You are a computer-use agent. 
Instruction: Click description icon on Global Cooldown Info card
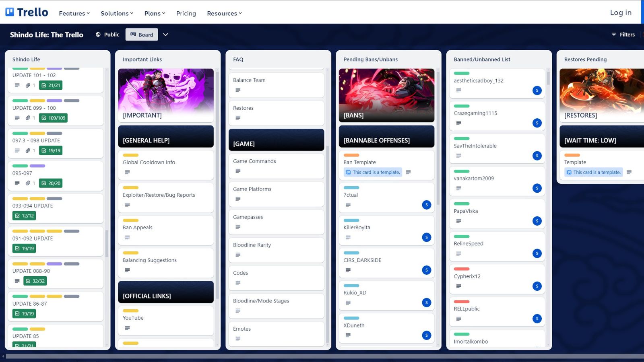click(127, 172)
